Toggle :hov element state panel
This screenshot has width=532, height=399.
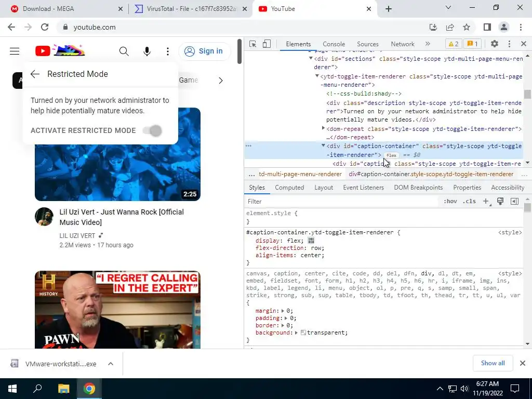tap(450, 201)
